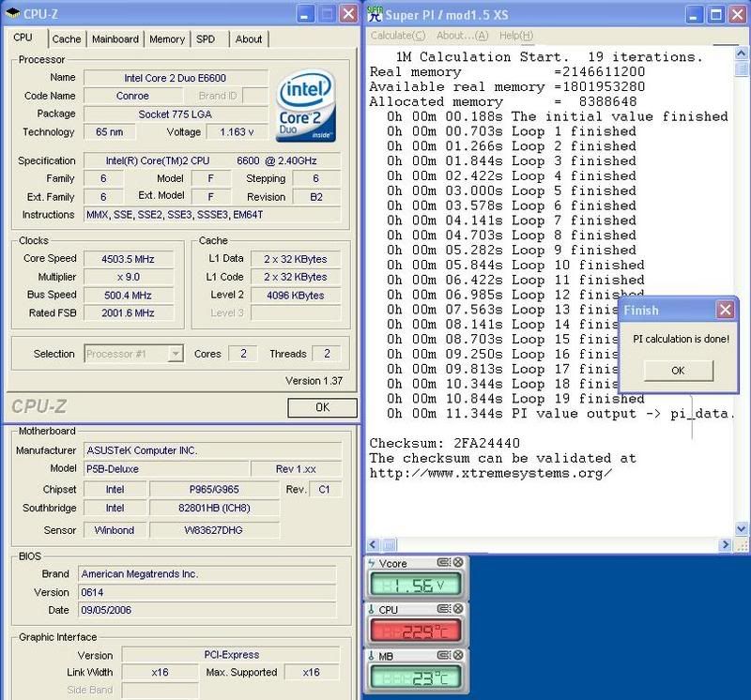The width and height of the screenshot is (751, 700).
Task: Select the SPD tab
Action: pyautogui.click(x=205, y=38)
